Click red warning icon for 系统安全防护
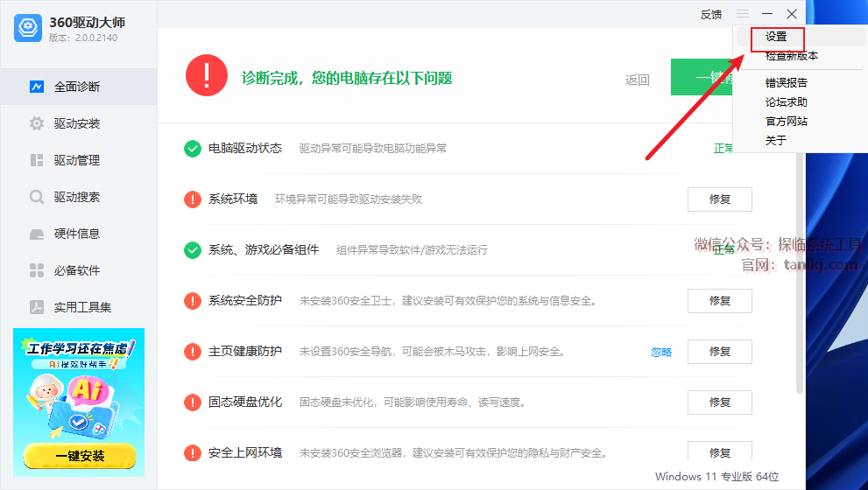The width and height of the screenshot is (868, 490). coord(193,301)
